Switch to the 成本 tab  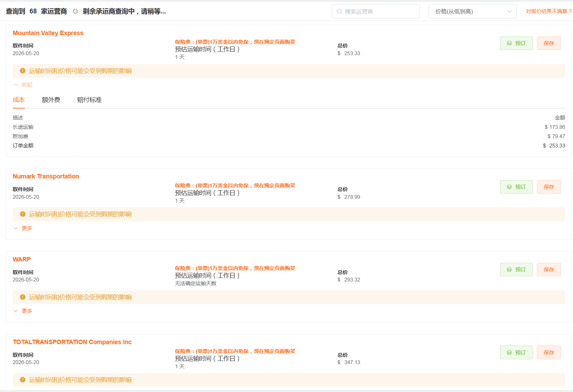(19, 100)
